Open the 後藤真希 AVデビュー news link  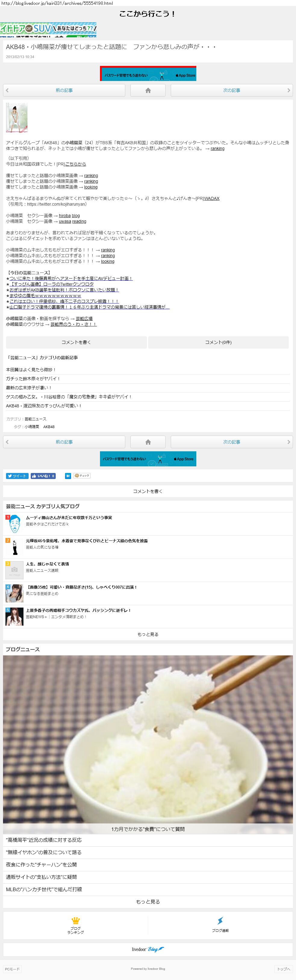click(71, 278)
